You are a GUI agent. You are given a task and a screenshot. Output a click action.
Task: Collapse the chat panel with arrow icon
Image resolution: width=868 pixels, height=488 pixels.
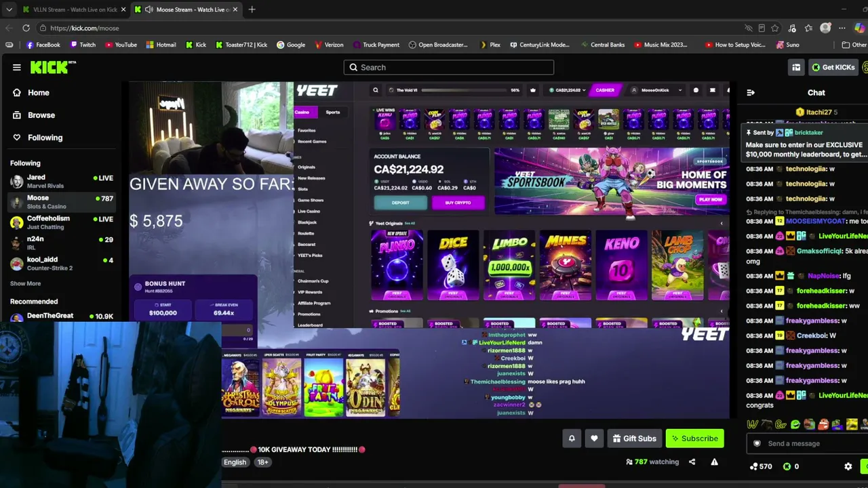(x=750, y=92)
